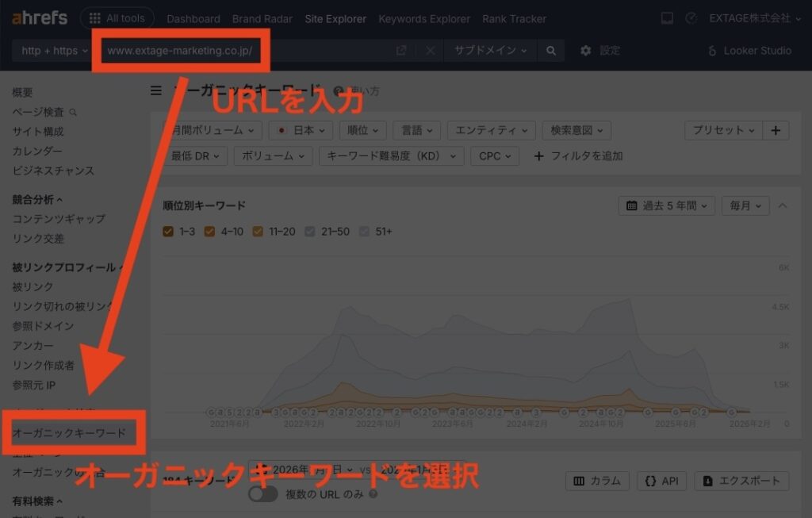
Task: Uncheck the 1-3 position checkbox
Action: (169, 231)
